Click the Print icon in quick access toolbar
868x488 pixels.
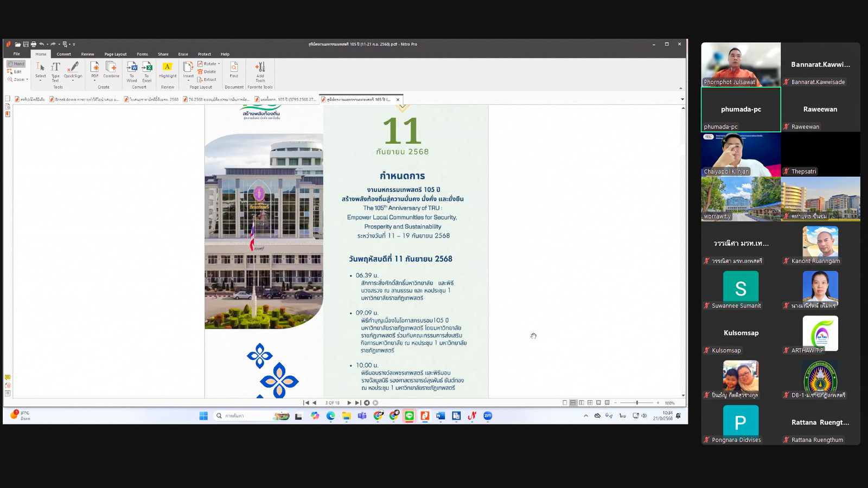tap(33, 44)
